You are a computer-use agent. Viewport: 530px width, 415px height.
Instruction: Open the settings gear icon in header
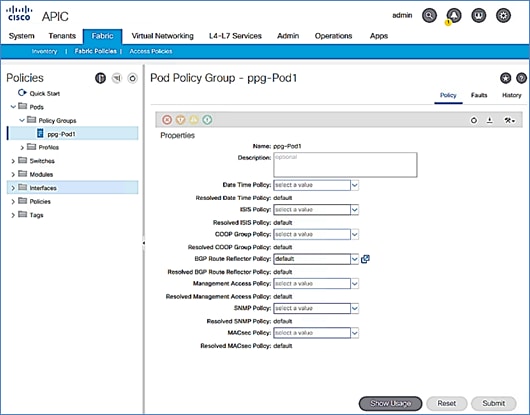click(x=503, y=16)
